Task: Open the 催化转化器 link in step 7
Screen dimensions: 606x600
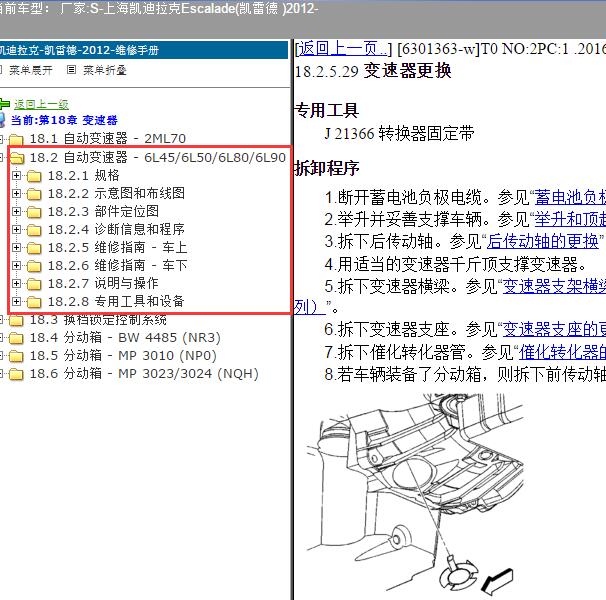Action: [x=562, y=352]
